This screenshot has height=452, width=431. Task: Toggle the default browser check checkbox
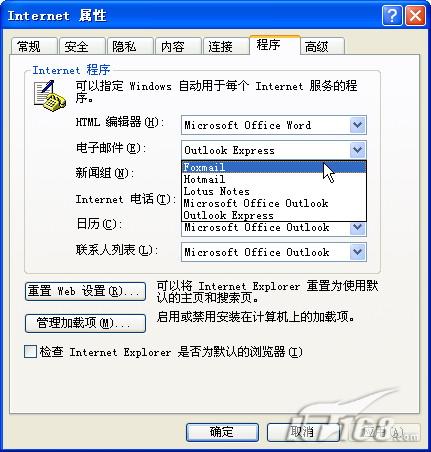(x=30, y=352)
